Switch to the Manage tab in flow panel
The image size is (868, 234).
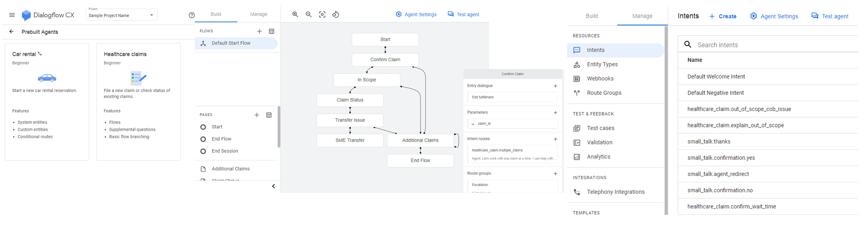coord(259,14)
